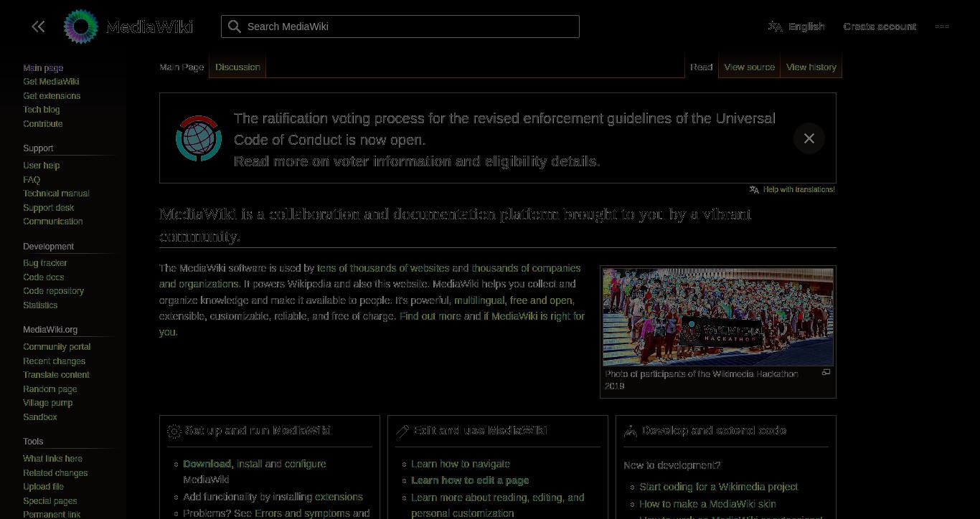Image resolution: width=980 pixels, height=519 pixels.
Task: Open the multilingual link in intro
Action: click(479, 300)
